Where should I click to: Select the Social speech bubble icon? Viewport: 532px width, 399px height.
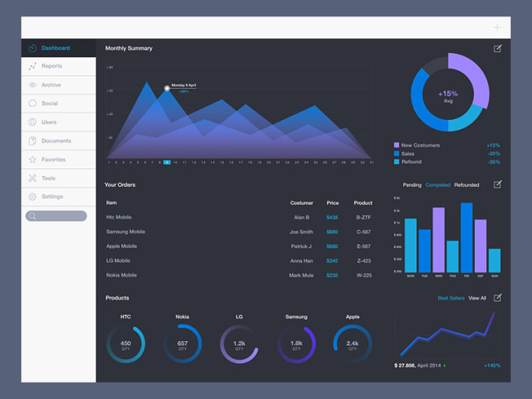33,103
